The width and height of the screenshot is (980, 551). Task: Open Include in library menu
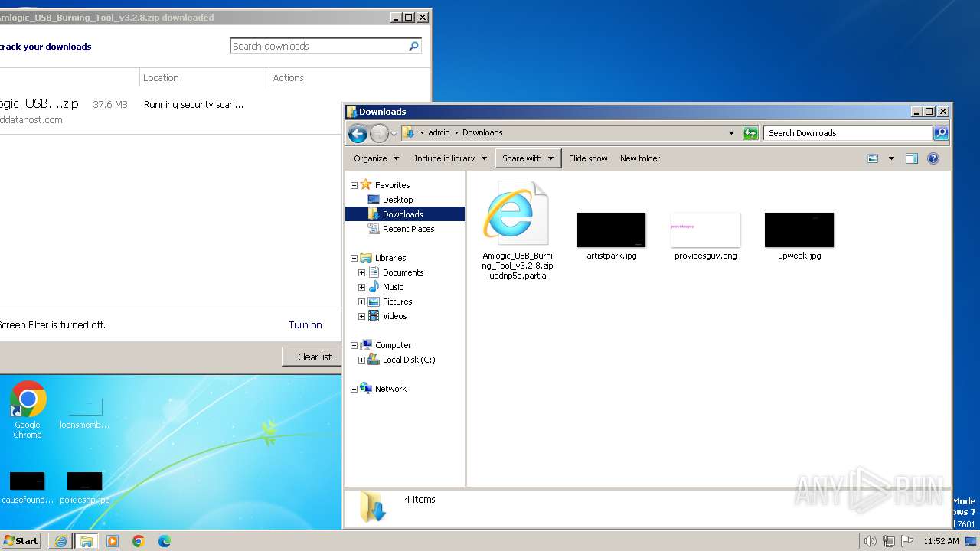point(450,158)
